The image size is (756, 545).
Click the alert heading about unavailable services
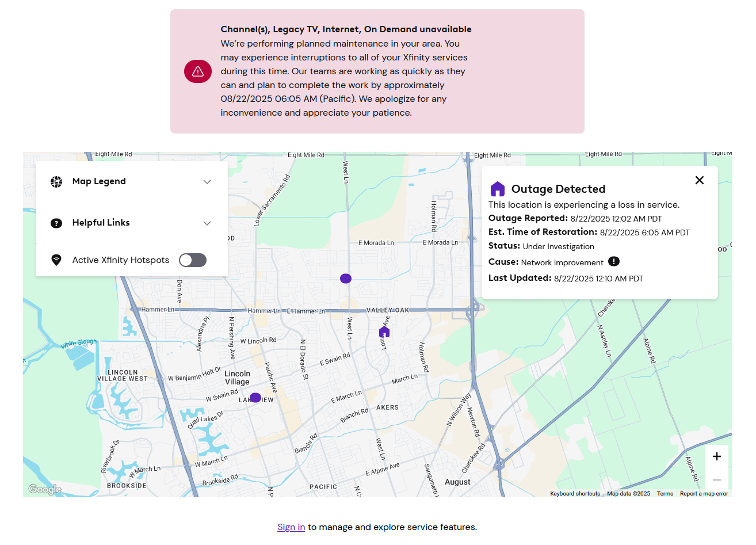point(346,29)
